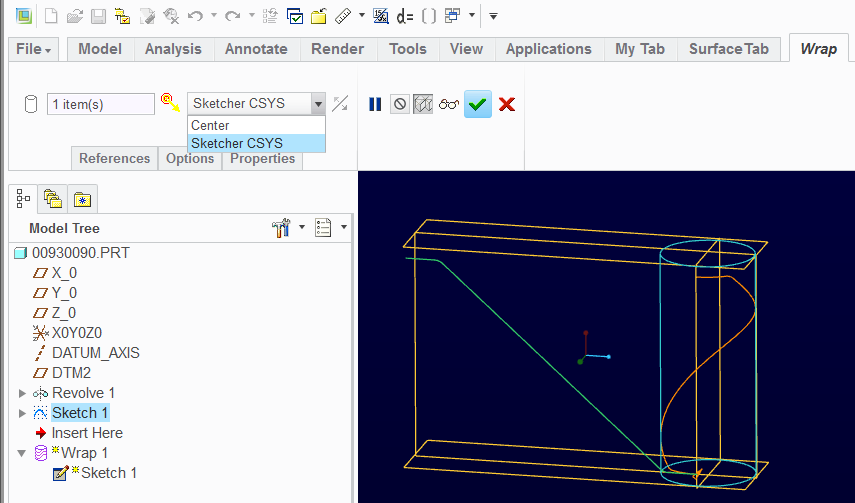The image size is (855, 503).
Task: Open the Model Tree Settings dropdown arrow
Action: coord(302,227)
